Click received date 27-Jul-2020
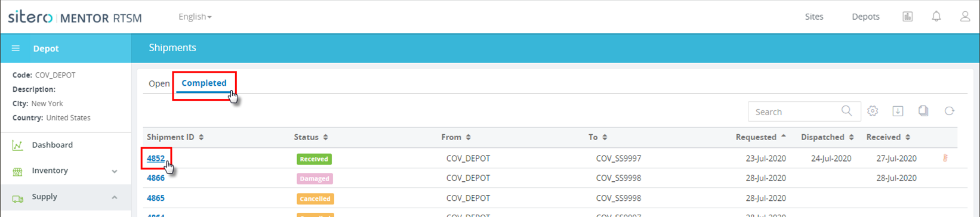980x217 pixels. point(896,159)
